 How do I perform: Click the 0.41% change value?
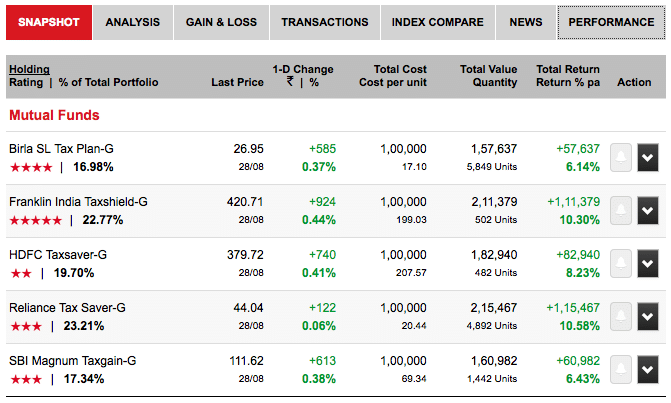click(319, 273)
